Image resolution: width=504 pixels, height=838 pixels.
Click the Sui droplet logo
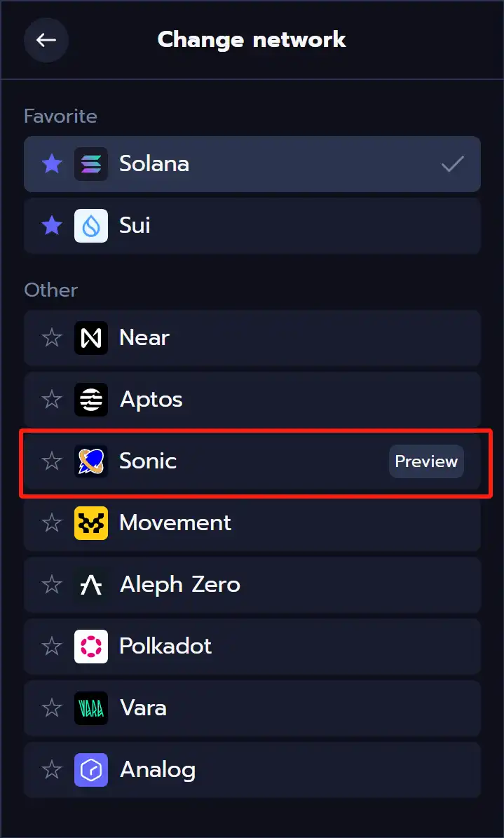tap(91, 226)
